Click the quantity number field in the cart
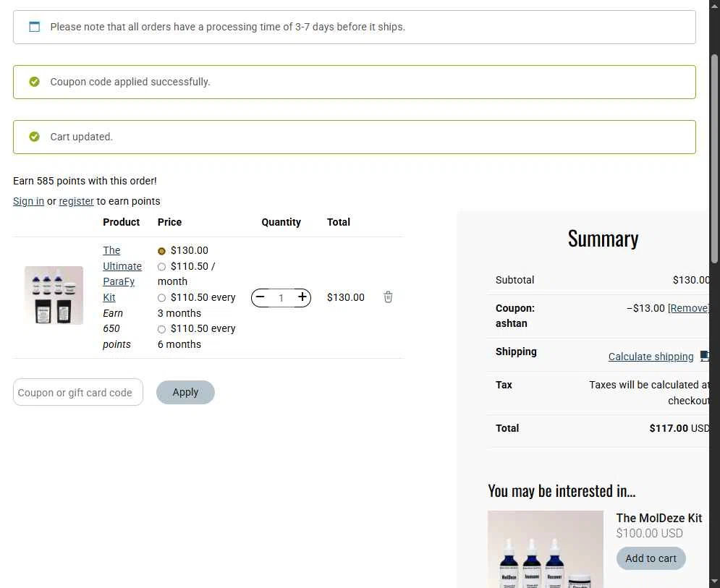Screen dimensions: 720x588 pos(281,298)
